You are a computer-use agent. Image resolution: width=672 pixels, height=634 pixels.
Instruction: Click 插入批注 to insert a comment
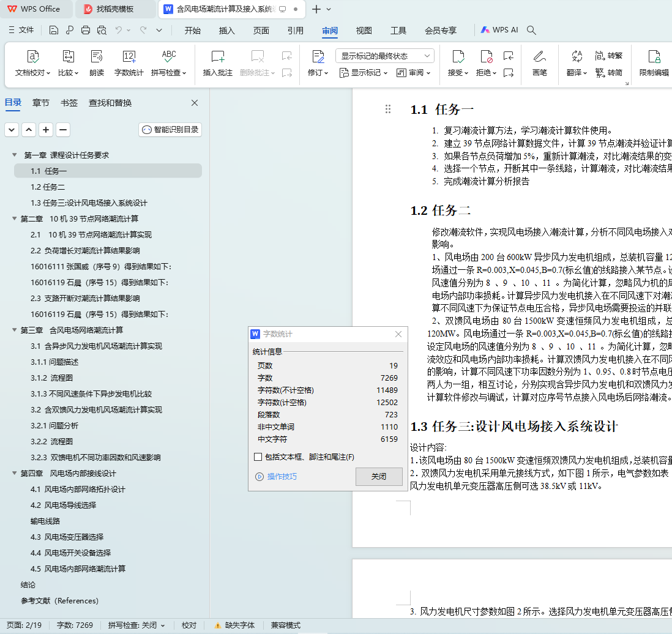[x=218, y=63]
